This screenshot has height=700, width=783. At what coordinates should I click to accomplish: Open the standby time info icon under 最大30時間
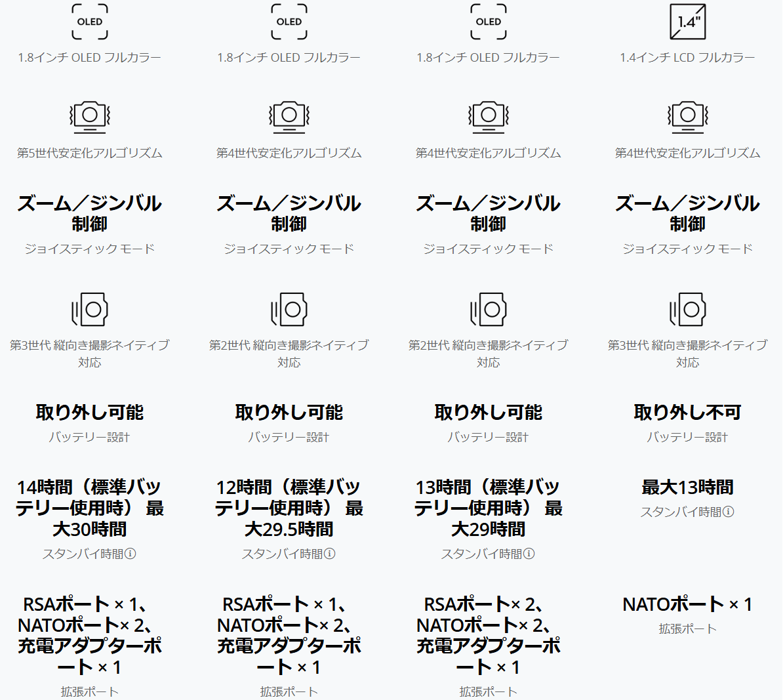coord(130,554)
